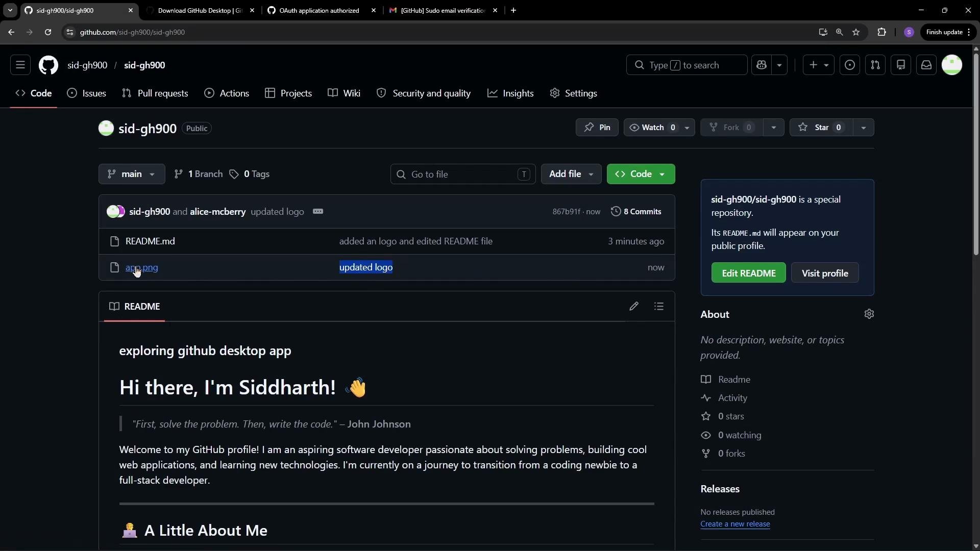Expand the Fork options dropdown arrow

click(774, 128)
